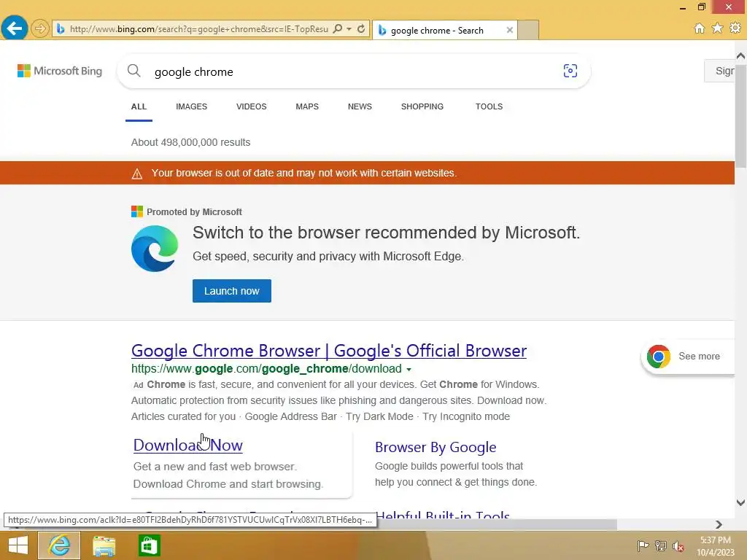The width and height of the screenshot is (747, 560).
Task: Click the Microsoft Edge logo
Action: [155, 249]
